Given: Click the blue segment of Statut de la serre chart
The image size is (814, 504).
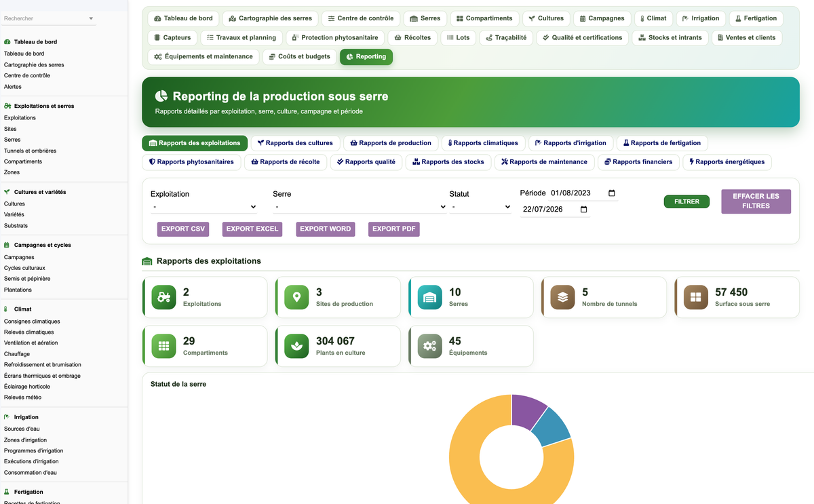Looking at the screenshot, I should tap(553, 427).
